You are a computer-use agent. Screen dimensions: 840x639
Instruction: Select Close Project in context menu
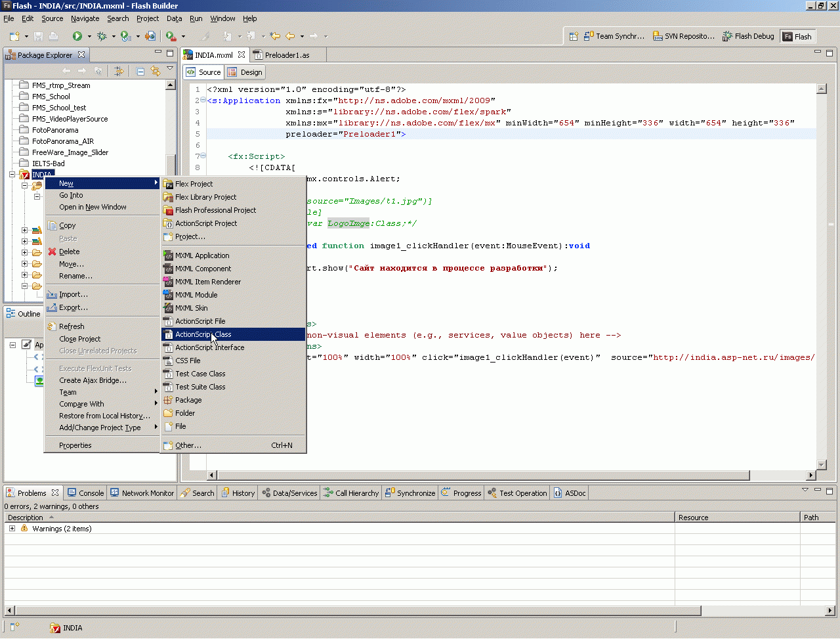click(x=79, y=339)
